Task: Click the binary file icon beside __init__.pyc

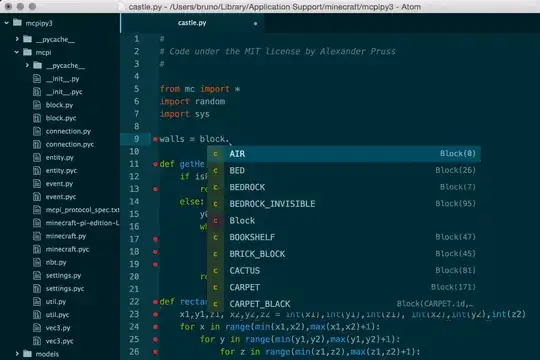Action: (x=37, y=92)
